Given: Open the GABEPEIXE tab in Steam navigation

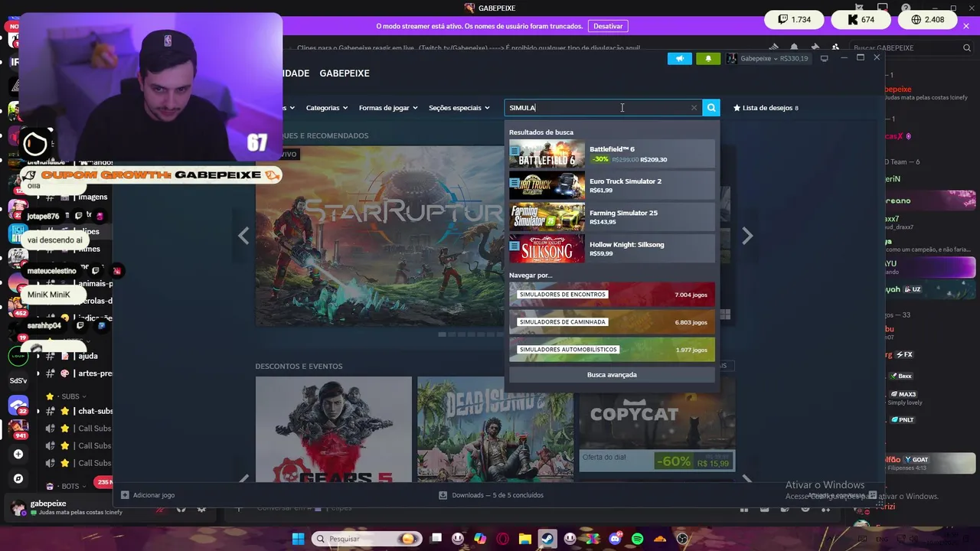Looking at the screenshot, I should point(345,73).
